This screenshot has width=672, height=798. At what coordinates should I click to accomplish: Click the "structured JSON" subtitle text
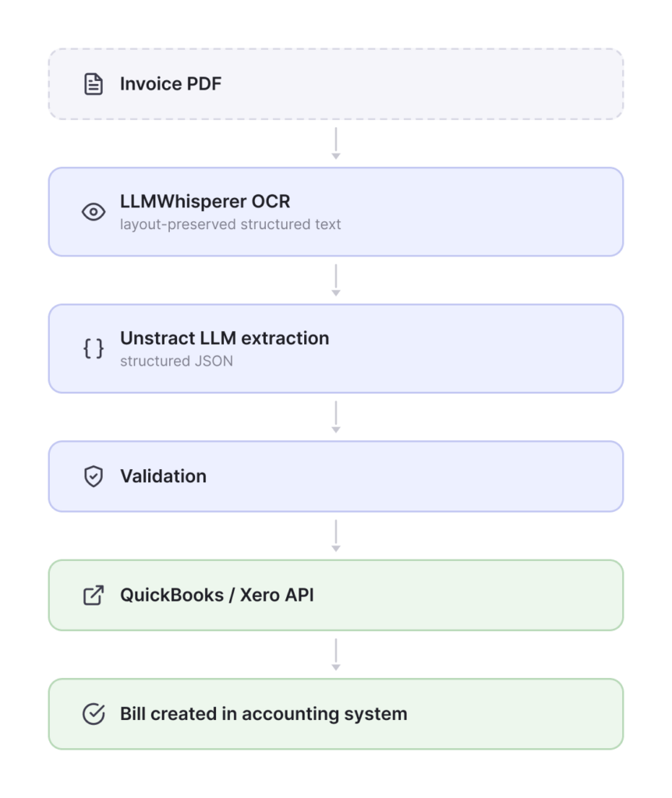point(176,361)
